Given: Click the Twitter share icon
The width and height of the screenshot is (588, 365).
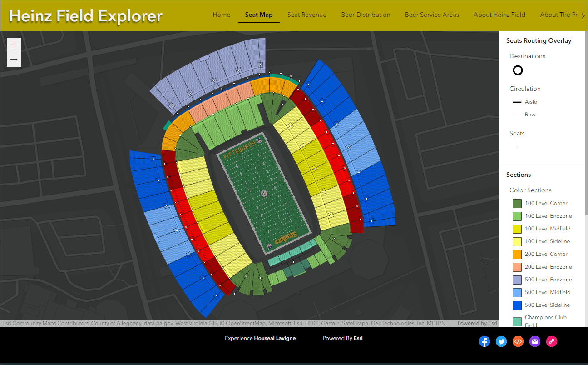Looking at the screenshot, I should point(501,341).
